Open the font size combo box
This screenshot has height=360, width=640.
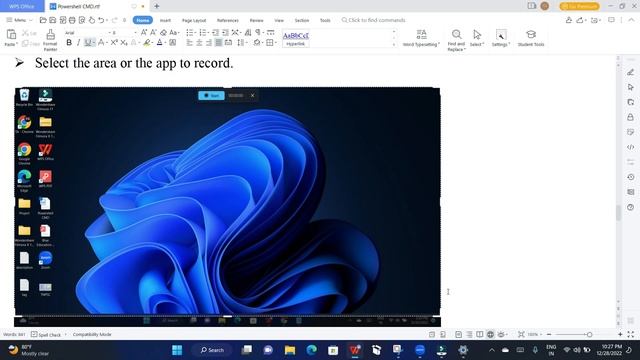123,32
